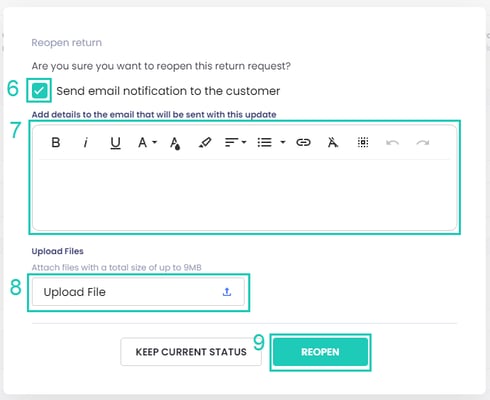Apply bold formatting in email editor
Viewport: 490px width, 400px height.
[x=56, y=143]
